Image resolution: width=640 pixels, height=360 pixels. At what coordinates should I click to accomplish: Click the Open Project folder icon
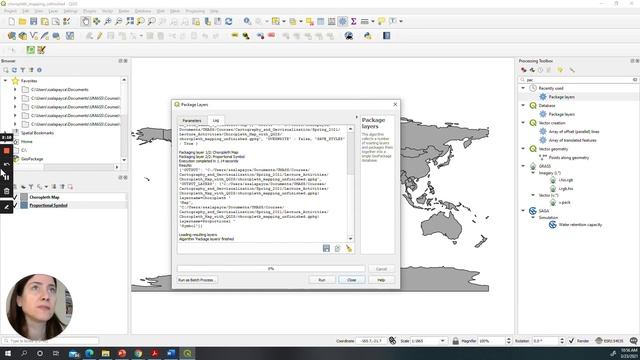[22, 21]
